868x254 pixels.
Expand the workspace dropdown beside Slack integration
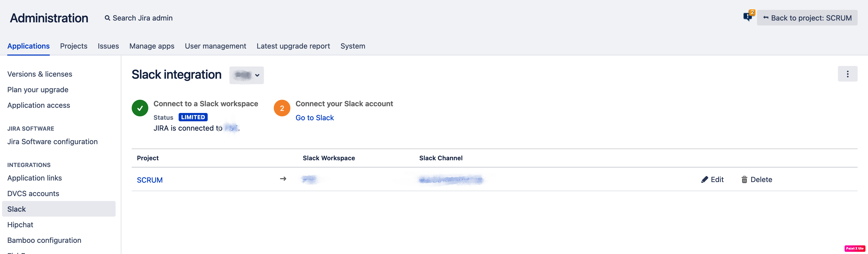pyautogui.click(x=247, y=75)
